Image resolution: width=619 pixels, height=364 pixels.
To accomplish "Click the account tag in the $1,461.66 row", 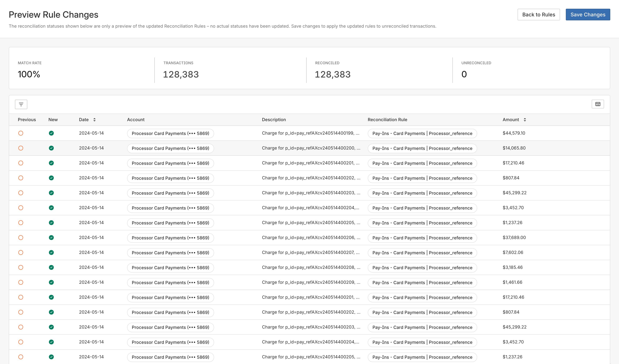I will (170, 283).
